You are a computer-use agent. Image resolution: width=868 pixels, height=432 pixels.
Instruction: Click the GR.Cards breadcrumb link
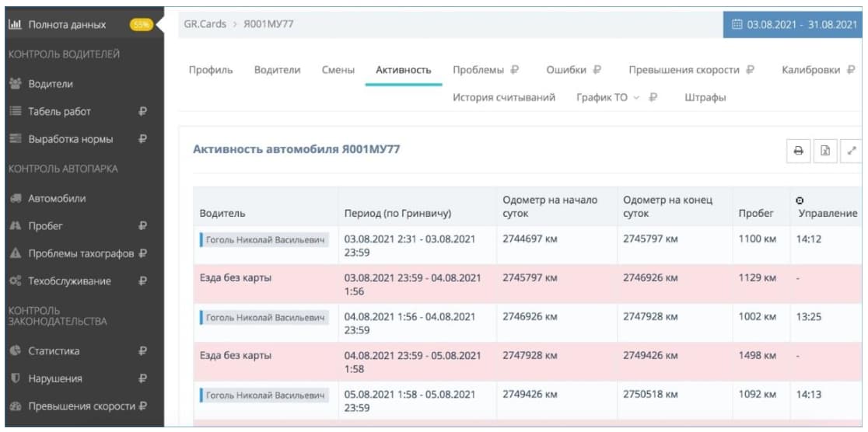pos(205,24)
